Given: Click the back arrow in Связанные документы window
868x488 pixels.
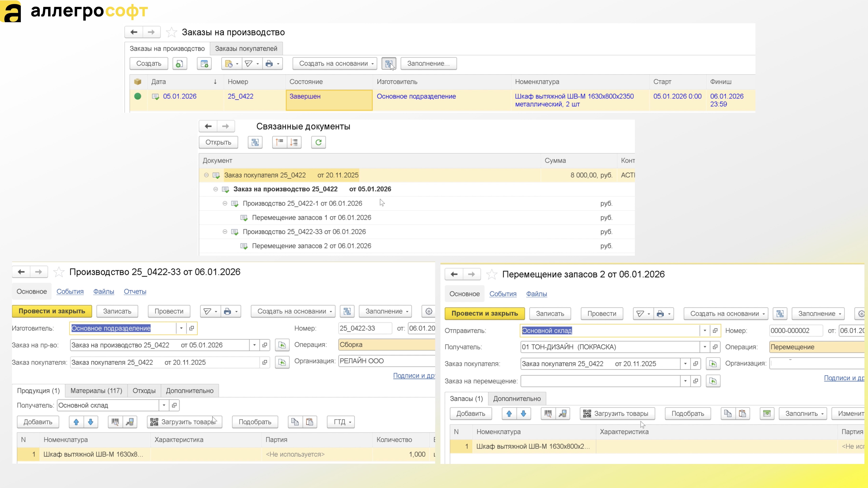Looking at the screenshot, I should [x=208, y=126].
